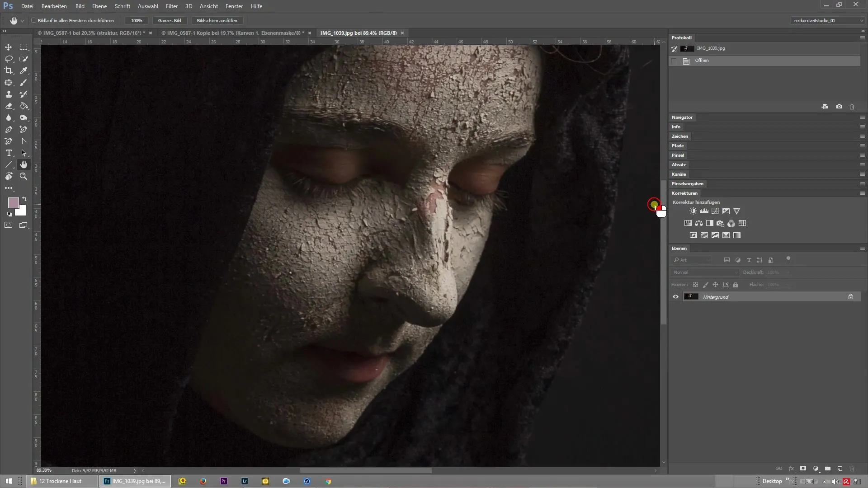Switch to IMG_0587-1 Kopie document tab
The height and width of the screenshot is (488, 868).
pyautogui.click(x=233, y=33)
